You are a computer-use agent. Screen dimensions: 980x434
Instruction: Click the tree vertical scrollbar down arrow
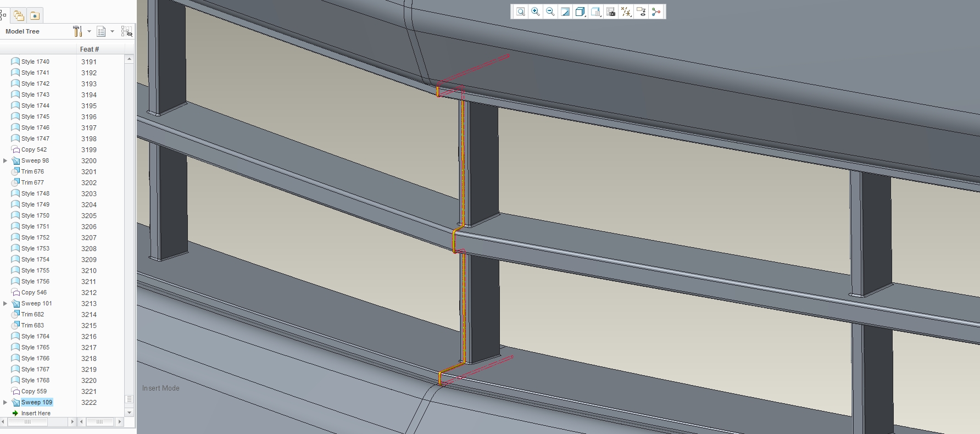click(129, 412)
